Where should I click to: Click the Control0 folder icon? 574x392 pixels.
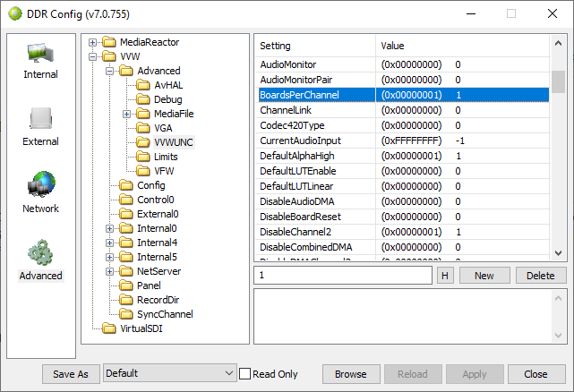click(x=126, y=200)
